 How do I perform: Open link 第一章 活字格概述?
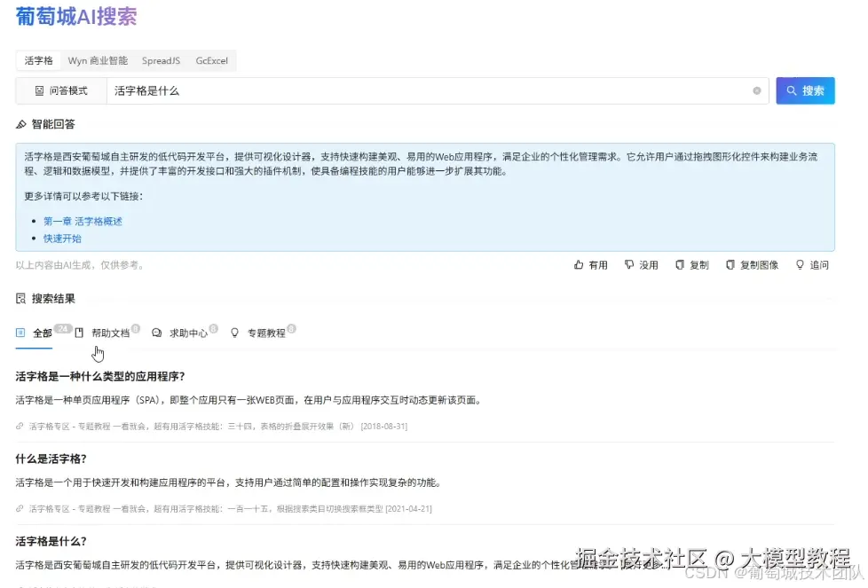pos(83,221)
